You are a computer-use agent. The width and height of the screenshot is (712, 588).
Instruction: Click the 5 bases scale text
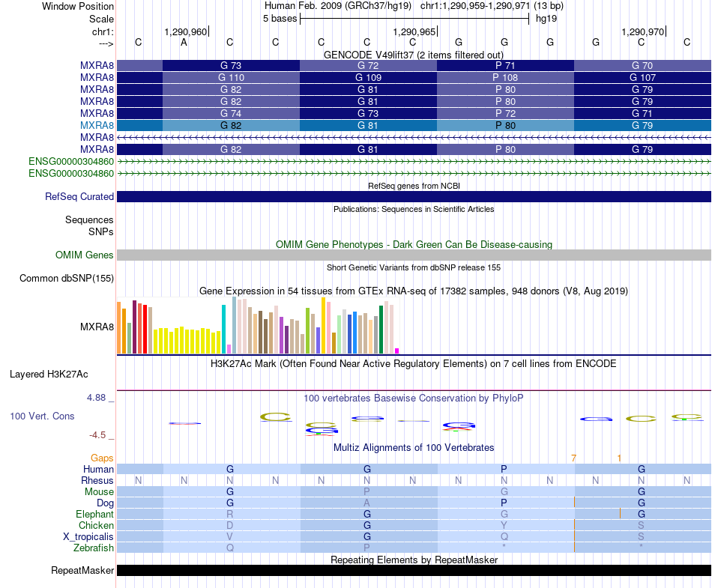[x=280, y=19]
